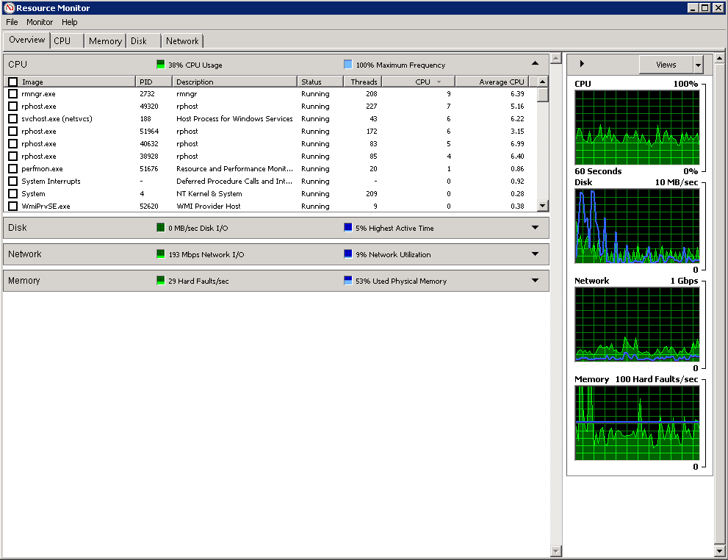Check the perfmon.exe process checkbox
The image size is (728, 560).
pos(13,169)
